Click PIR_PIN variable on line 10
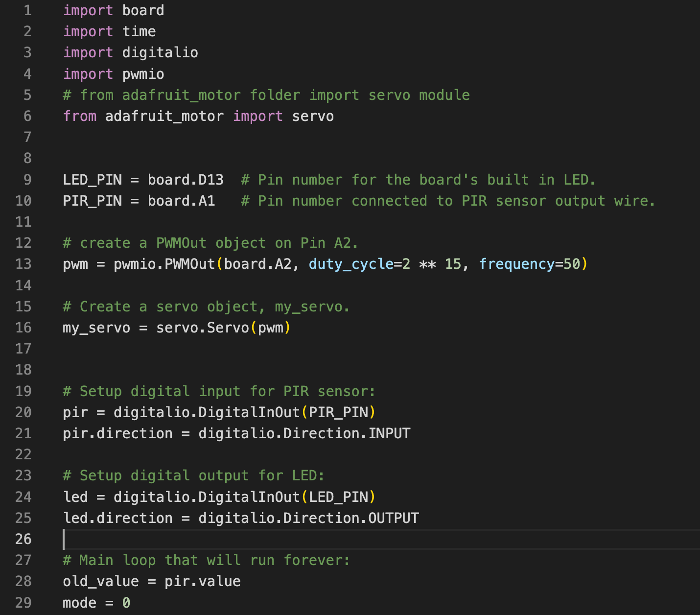This screenshot has width=700, height=615. [x=93, y=201]
